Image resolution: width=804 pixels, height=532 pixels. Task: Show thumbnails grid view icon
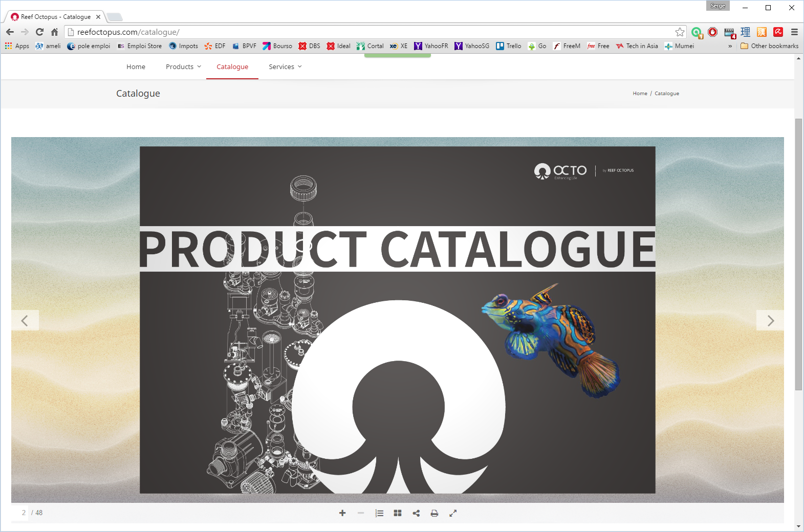pyautogui.click(x=398, y=513)
